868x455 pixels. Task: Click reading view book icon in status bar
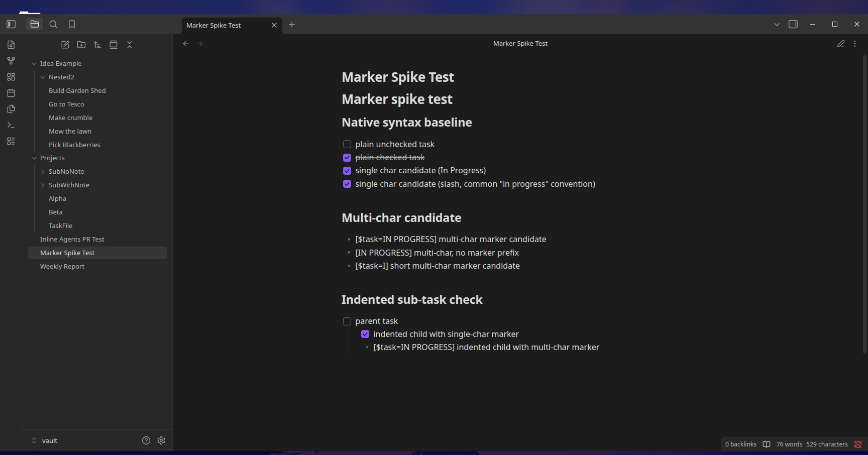pyautogui.click(x=767, y=444)
